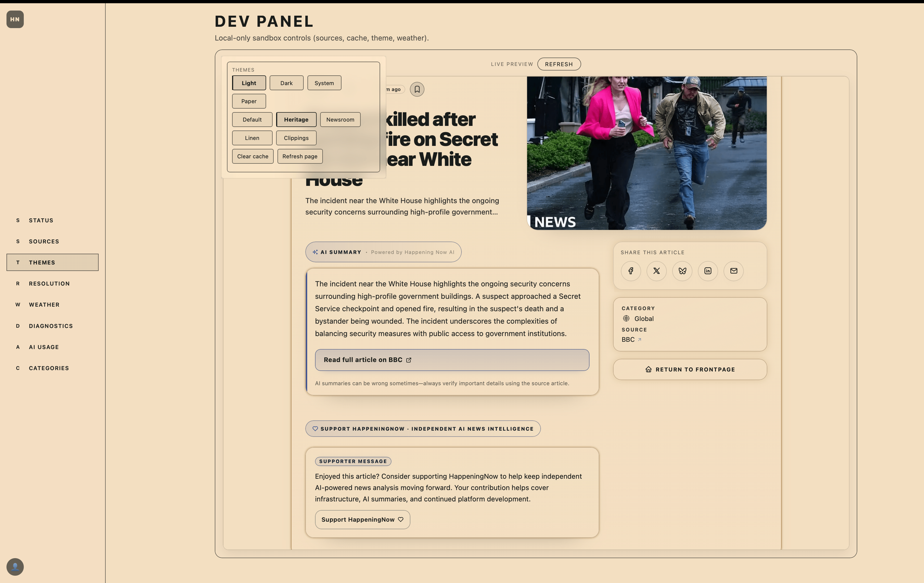This screenshot has width=924, height=583.
Task: Click the Supporter Message badge
Action: (x=353, y=461)
